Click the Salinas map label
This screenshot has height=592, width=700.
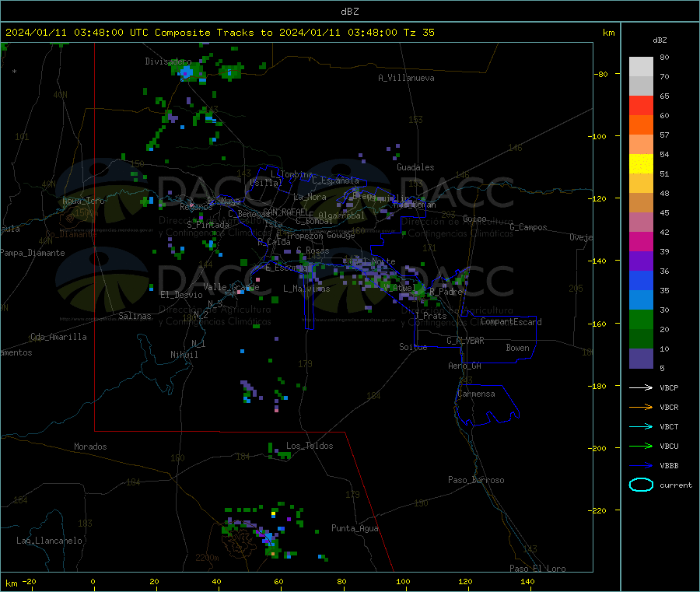(x=135, y=316)
